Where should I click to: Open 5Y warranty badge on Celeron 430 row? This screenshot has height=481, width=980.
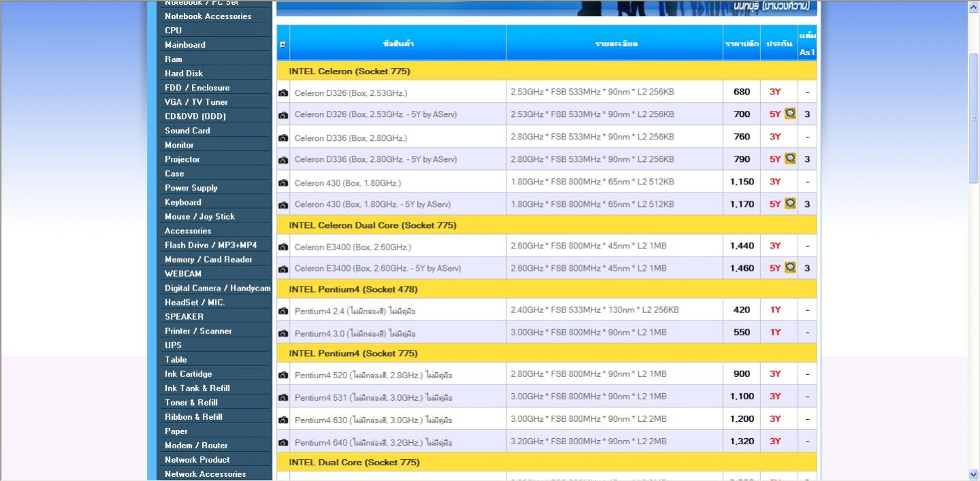tap(790, 203)
